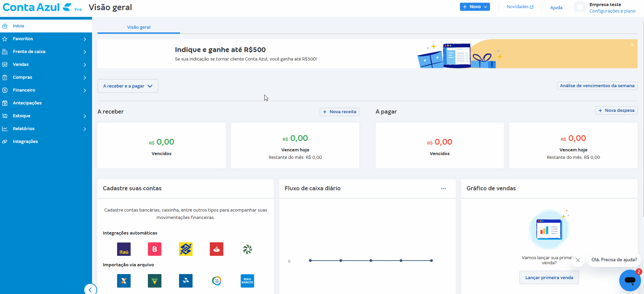This screenshot has width=644, height=294.
Task: Click 'Análise de vencimentos da semana' button
Action: point(597,86)
